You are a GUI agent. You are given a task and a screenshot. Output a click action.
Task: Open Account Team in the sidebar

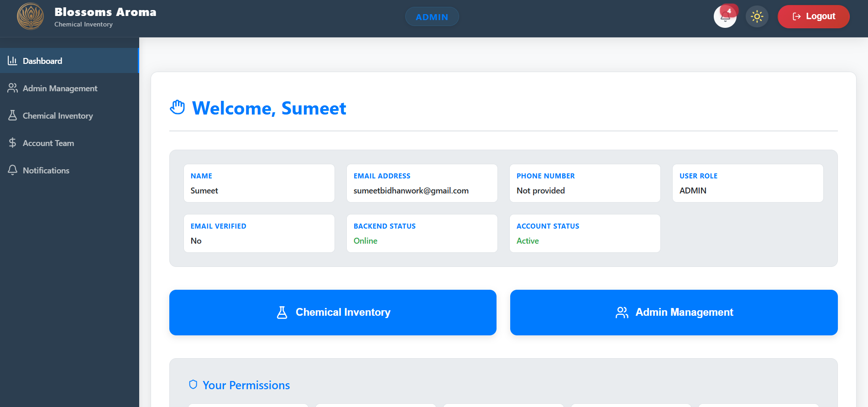(x=69, y=143)
